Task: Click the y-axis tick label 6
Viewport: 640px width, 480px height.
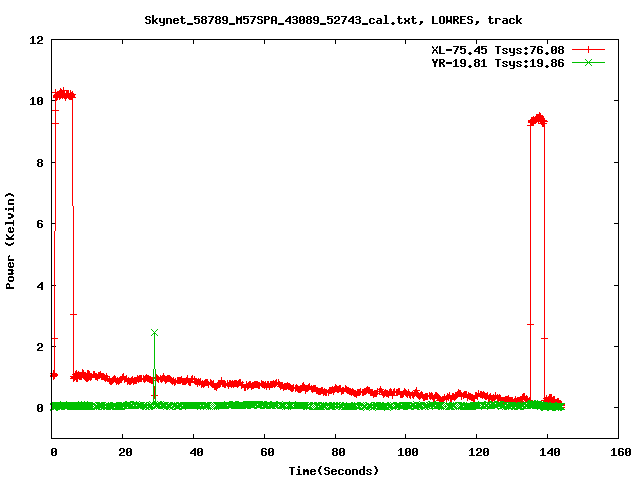Action: [40, 224]
